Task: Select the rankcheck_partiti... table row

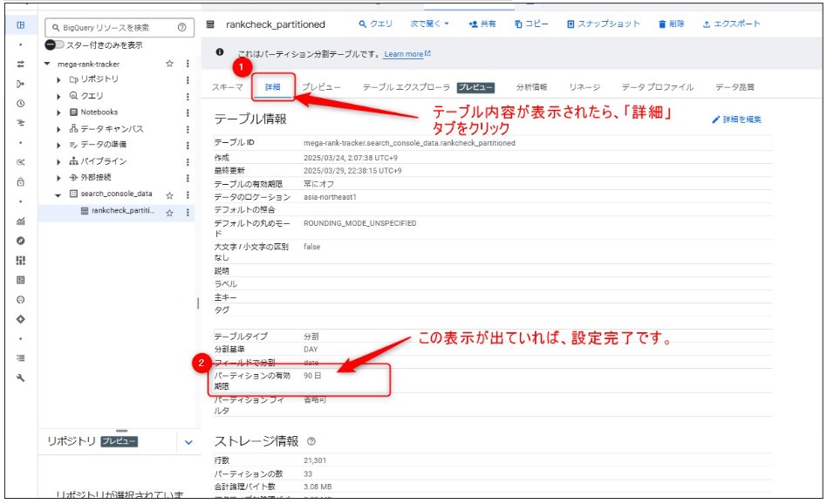Action: [116, 212]
